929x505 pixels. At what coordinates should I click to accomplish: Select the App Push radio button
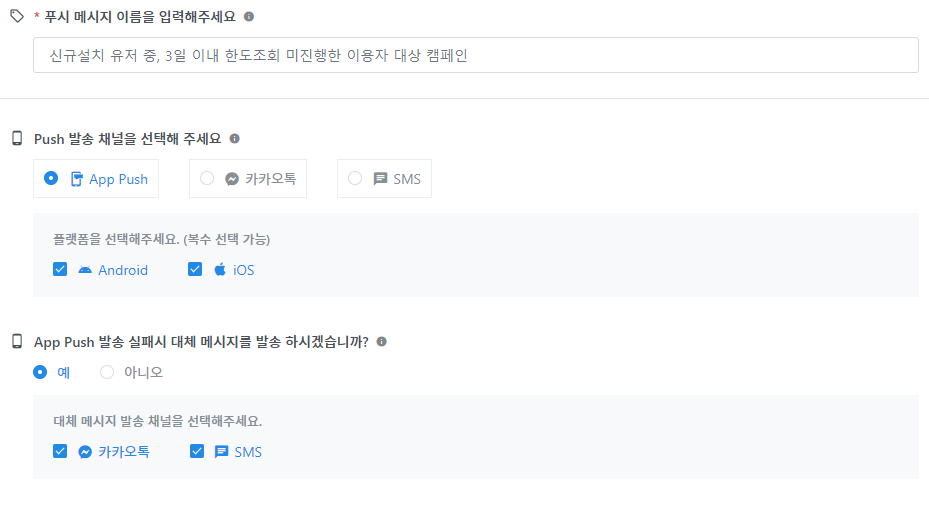point(51,178)
